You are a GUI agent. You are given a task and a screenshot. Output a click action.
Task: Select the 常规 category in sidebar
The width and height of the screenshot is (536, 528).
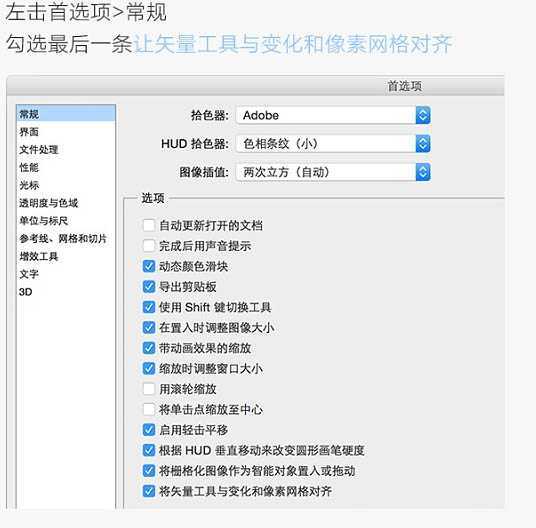click(x=66, y=114)
